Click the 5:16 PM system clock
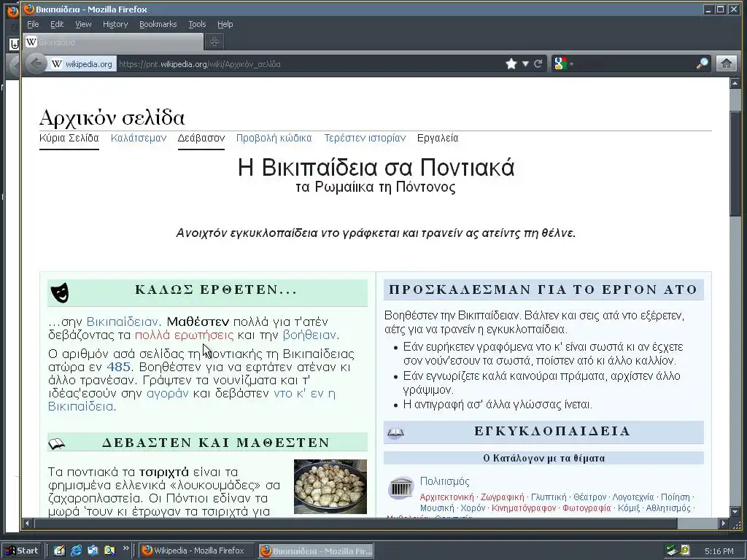 (719, 551)
